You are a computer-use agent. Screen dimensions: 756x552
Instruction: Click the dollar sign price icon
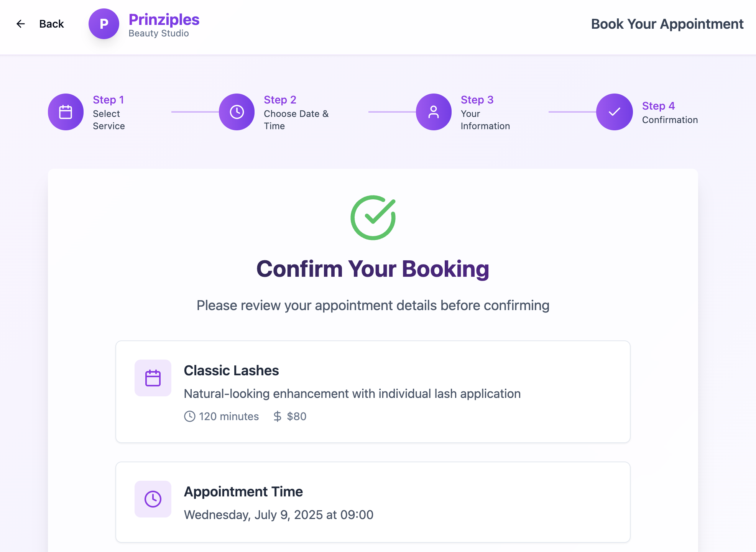[278, 416]
